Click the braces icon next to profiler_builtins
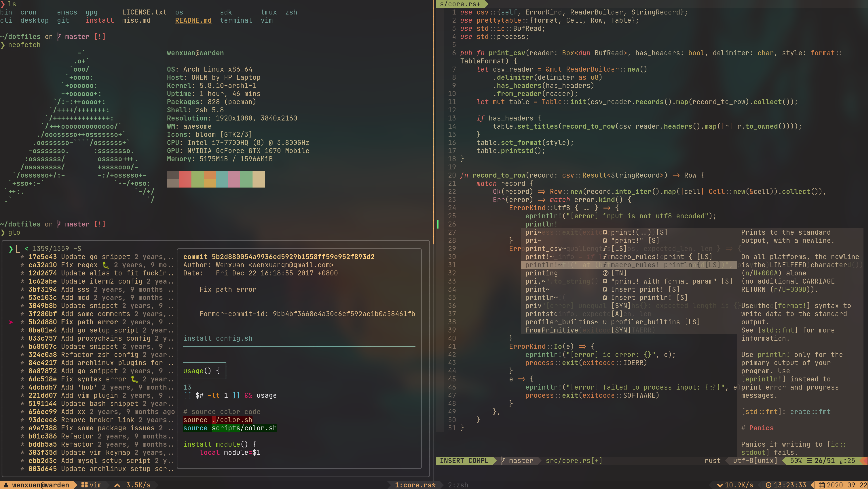 [x=605, y=322]
